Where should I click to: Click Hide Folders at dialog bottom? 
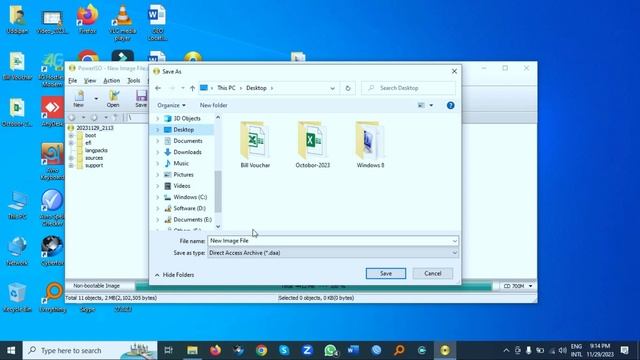(x=175, y=275)
